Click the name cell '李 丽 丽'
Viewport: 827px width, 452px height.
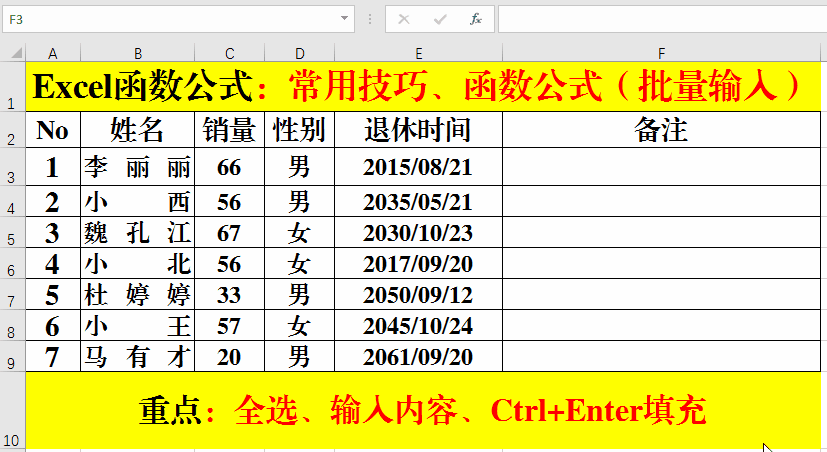(138, 167)
